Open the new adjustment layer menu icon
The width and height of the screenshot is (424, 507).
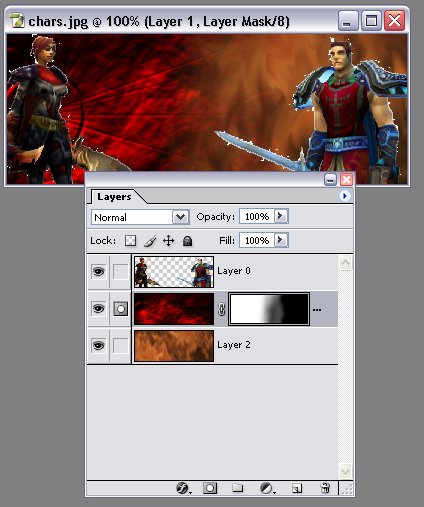tap(267, 488)
